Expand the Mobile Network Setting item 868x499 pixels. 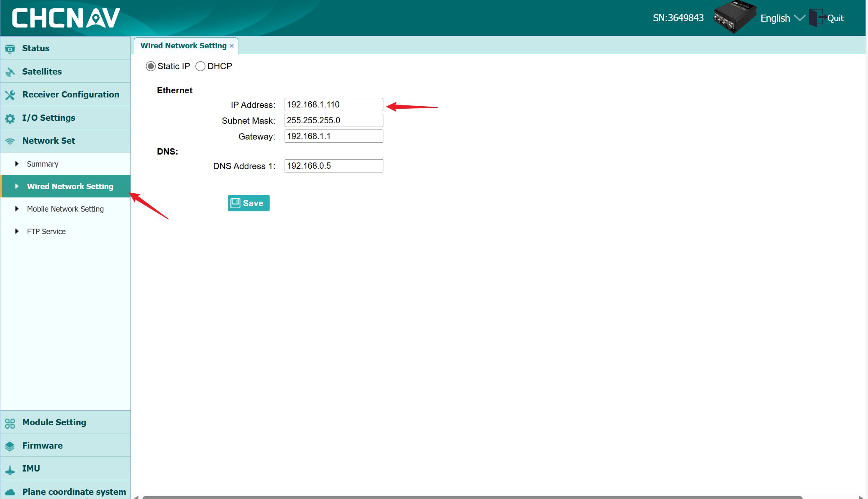click(x=65, y=209)
